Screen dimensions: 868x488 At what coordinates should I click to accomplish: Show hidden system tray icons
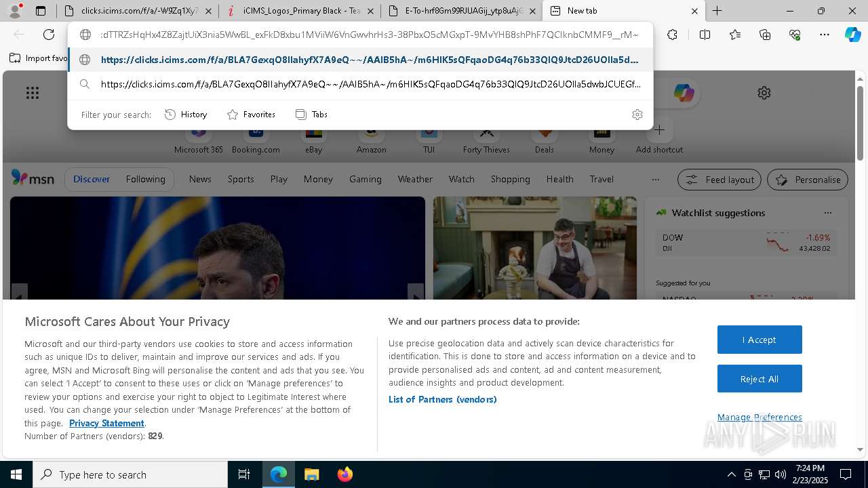[731, 474]
